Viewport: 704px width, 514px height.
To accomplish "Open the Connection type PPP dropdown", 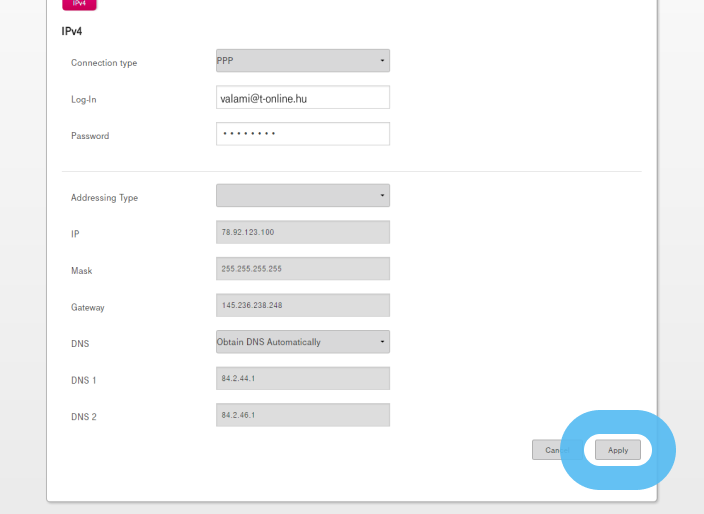I will 302,61.
